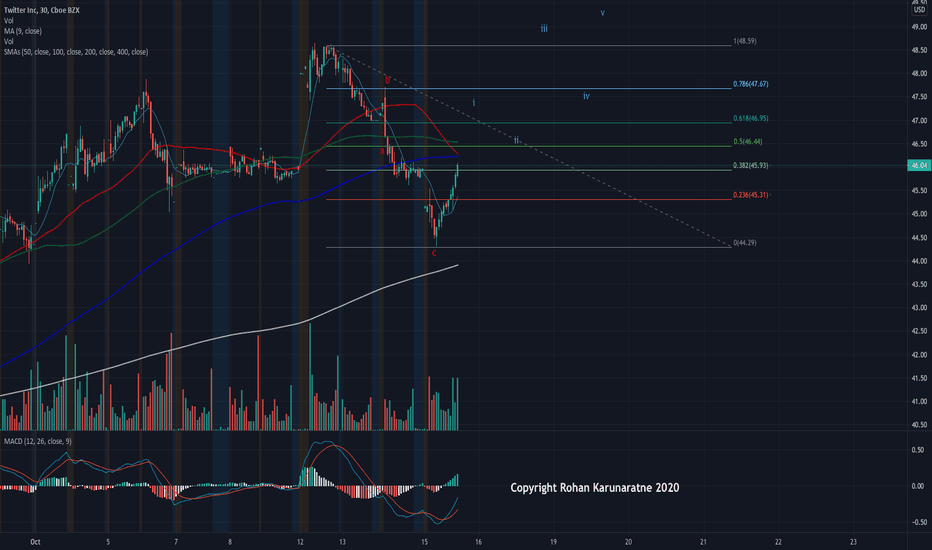Click the 45.00 price axis tick

coord(919,214)
